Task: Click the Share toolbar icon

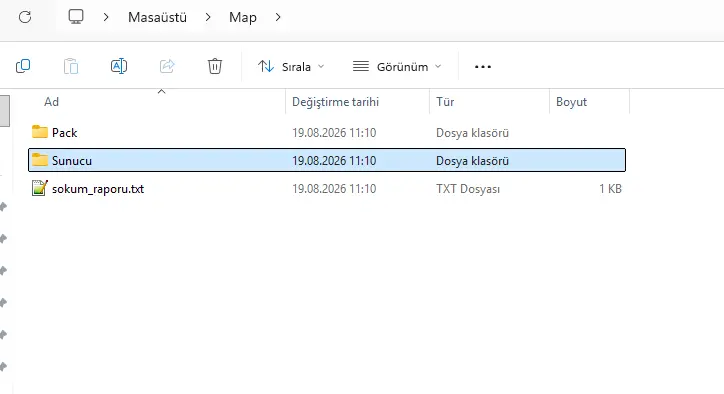Action: 167,66
